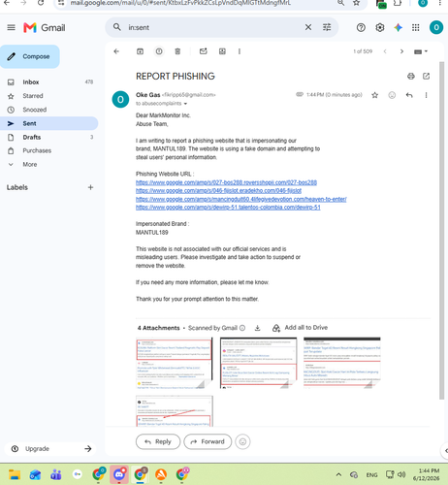
Task: Open the 046-fijislot phishing URL link
Action: [218, 191]
